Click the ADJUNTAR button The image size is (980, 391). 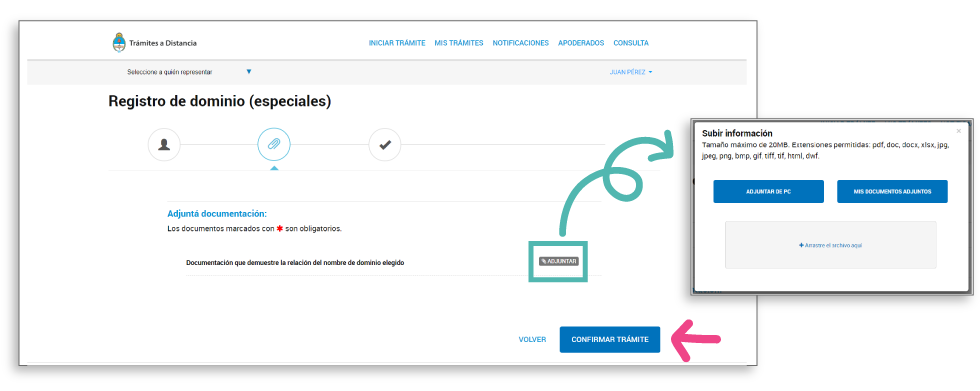point(559,261)
